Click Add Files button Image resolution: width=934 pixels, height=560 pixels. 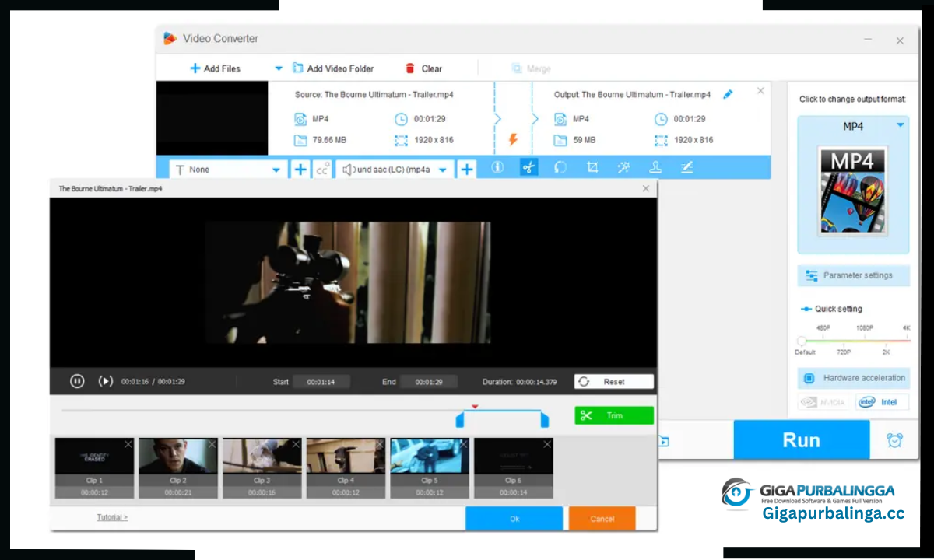click(x=216, y=68)
